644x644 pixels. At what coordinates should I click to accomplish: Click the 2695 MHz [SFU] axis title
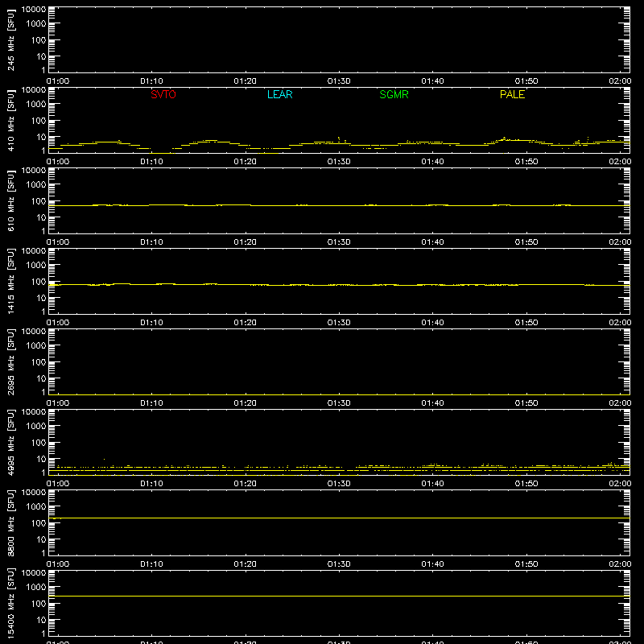coord(10,361)
